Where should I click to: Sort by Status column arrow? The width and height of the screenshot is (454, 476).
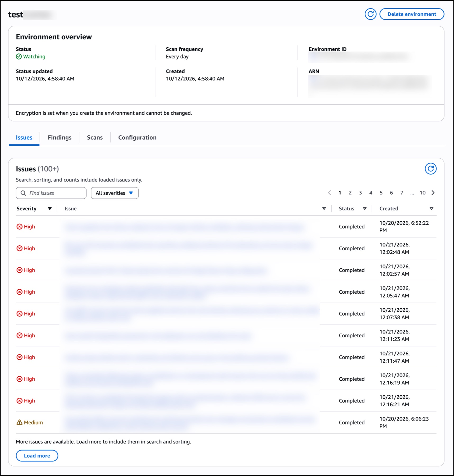pos(365,208)
